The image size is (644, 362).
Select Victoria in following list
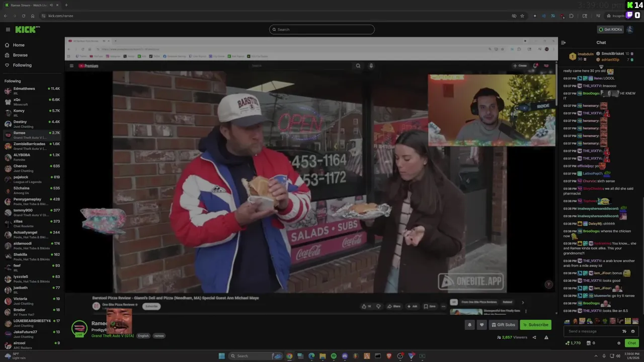click(32, 301)
